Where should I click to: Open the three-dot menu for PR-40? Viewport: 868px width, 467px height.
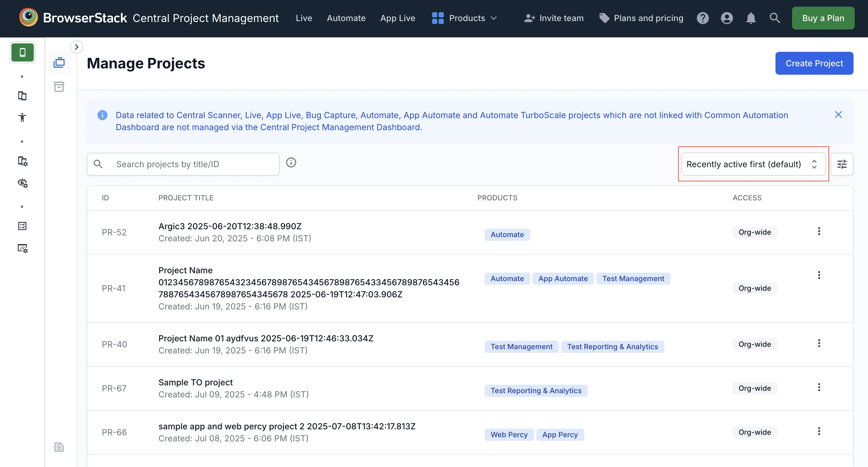point(819,343)
